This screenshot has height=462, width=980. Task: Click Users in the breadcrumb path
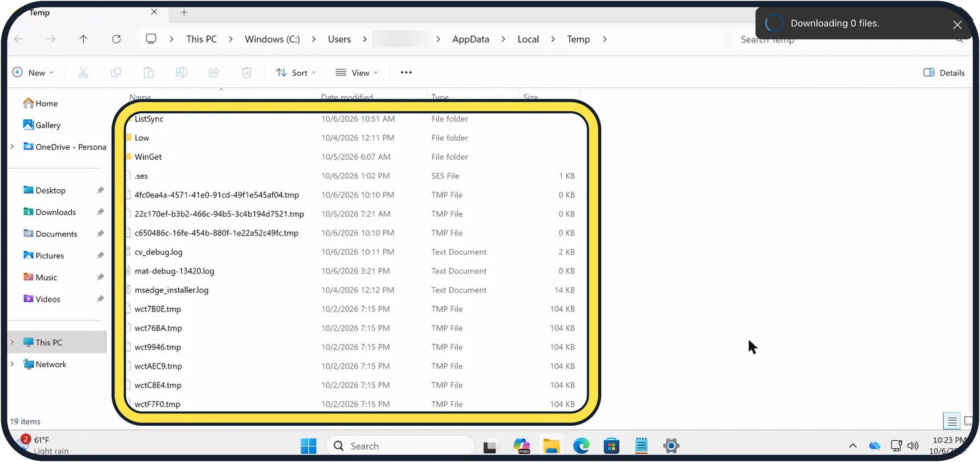[339, 39]
